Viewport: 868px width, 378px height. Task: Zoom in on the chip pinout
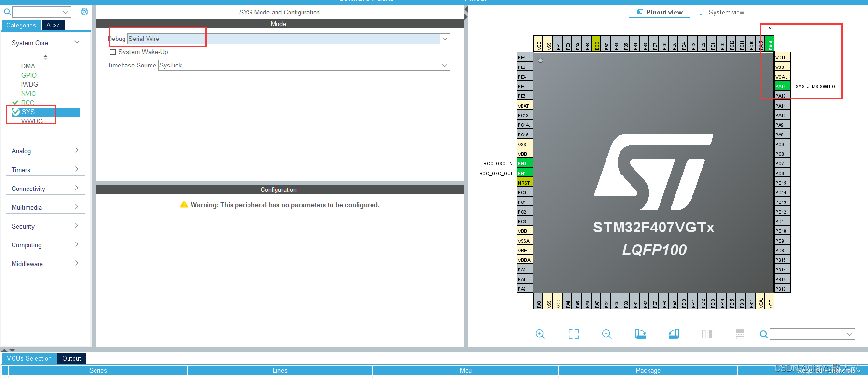coord(540,334)
